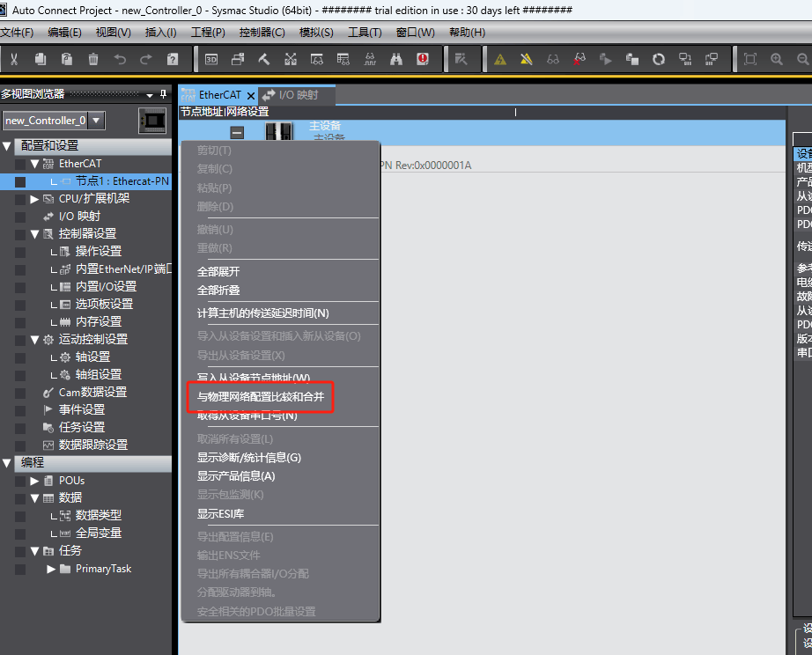
Task: Choose 与物理网络配置比较和合并 from context menu
Action: point(261,397)
